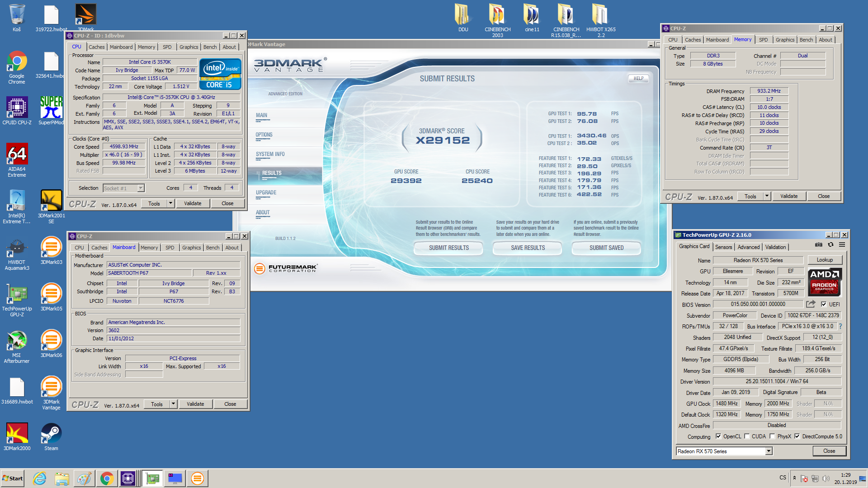Open the 3DMark Vantage desktop shortcut
Screen dimensions: 868x488
(51, 393)
